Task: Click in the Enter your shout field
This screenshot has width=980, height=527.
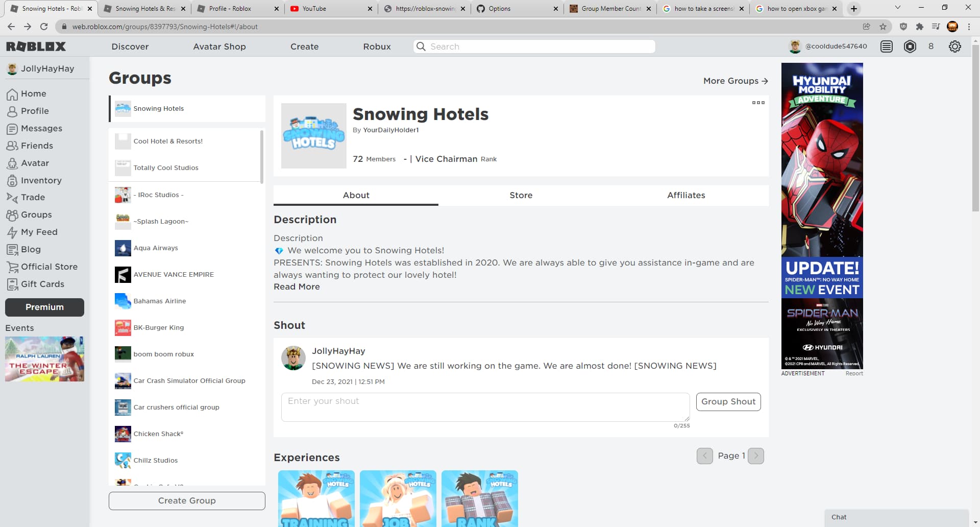Action: (x=485, y=407)
